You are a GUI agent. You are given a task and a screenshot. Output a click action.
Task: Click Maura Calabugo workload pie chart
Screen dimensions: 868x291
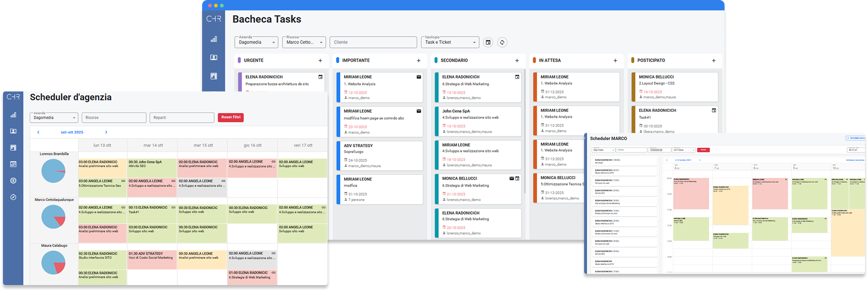(x=53, y=262)
